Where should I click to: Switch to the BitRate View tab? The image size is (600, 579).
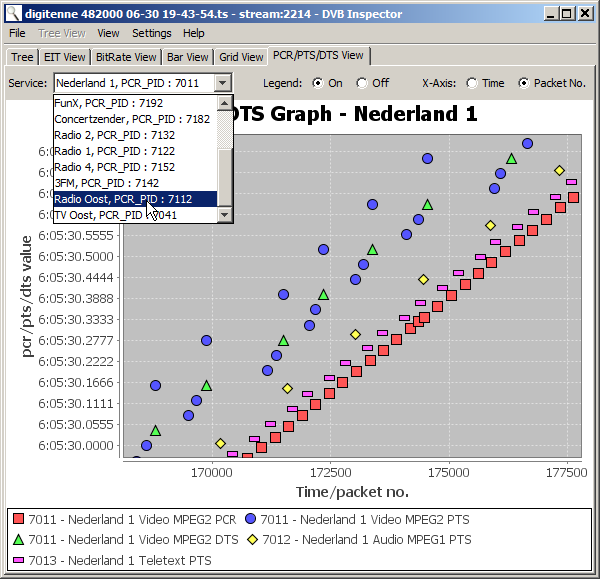[x=126, y=57]
